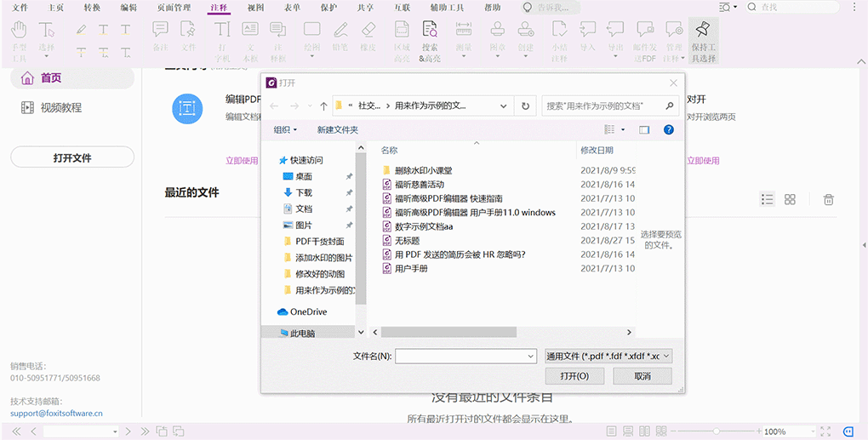Open the address path dropdown arrow

[x=503, y=106]
